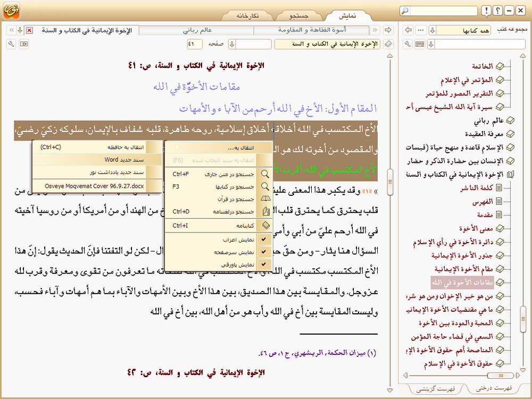Switch to the نگارخانه tab
Screen dimensions: 532x399
point(248,16)
